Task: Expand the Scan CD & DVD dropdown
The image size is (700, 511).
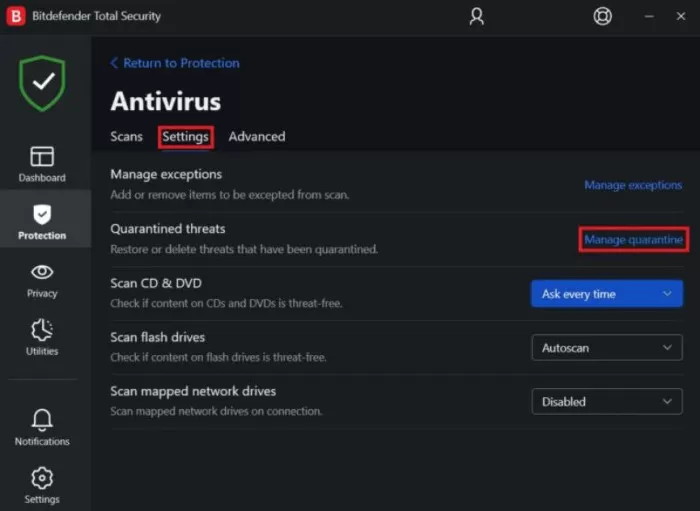Action: pos(607,294)
